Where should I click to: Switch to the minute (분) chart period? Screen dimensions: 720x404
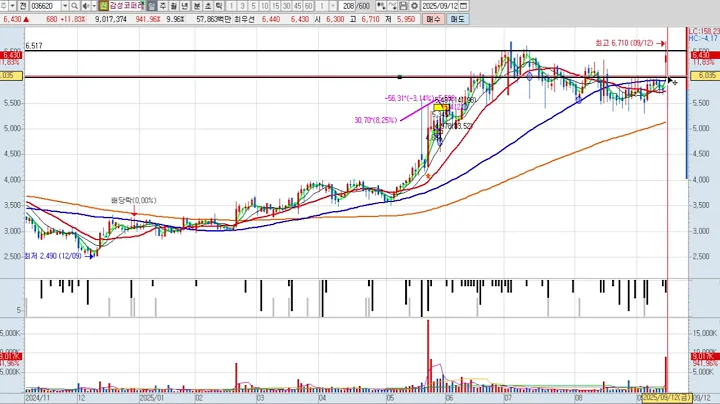(x=197, y=6)
